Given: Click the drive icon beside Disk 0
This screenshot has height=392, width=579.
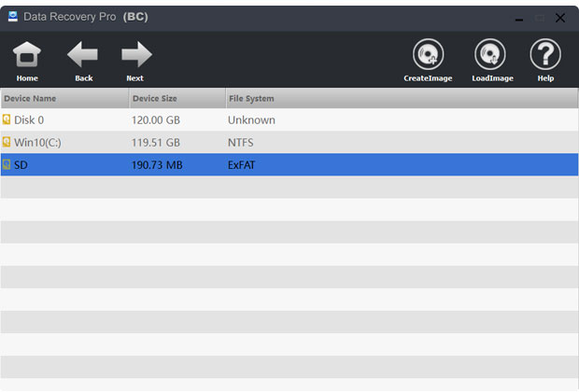Looking at the screenshot, I should 7,119.
